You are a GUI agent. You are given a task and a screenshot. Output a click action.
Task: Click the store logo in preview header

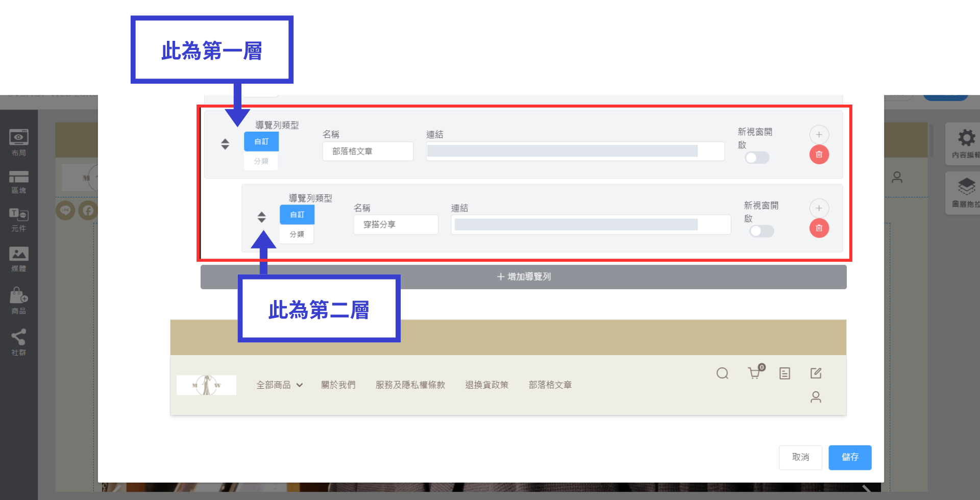click(206, 385)
